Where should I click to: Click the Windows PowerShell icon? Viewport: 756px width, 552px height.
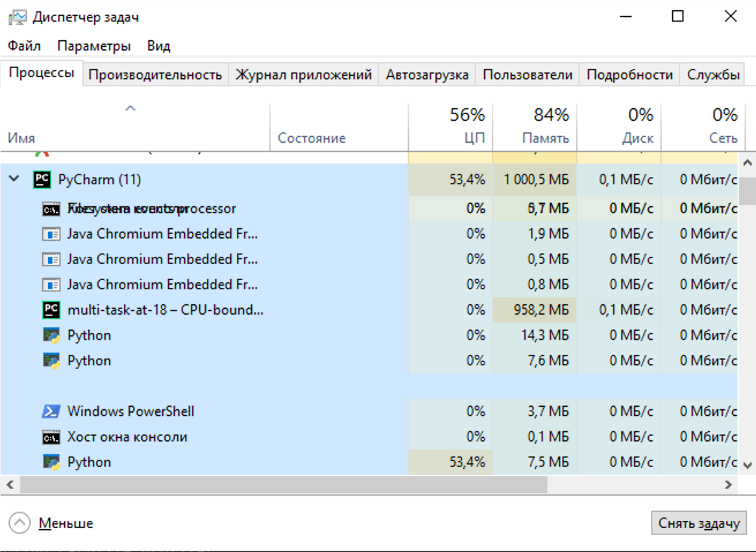(51, 411)
